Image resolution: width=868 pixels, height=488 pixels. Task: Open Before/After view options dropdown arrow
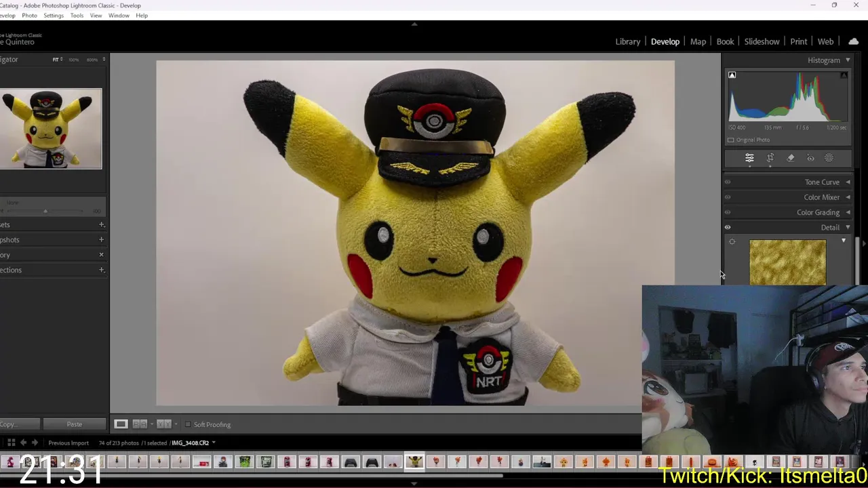click(176, 424)
